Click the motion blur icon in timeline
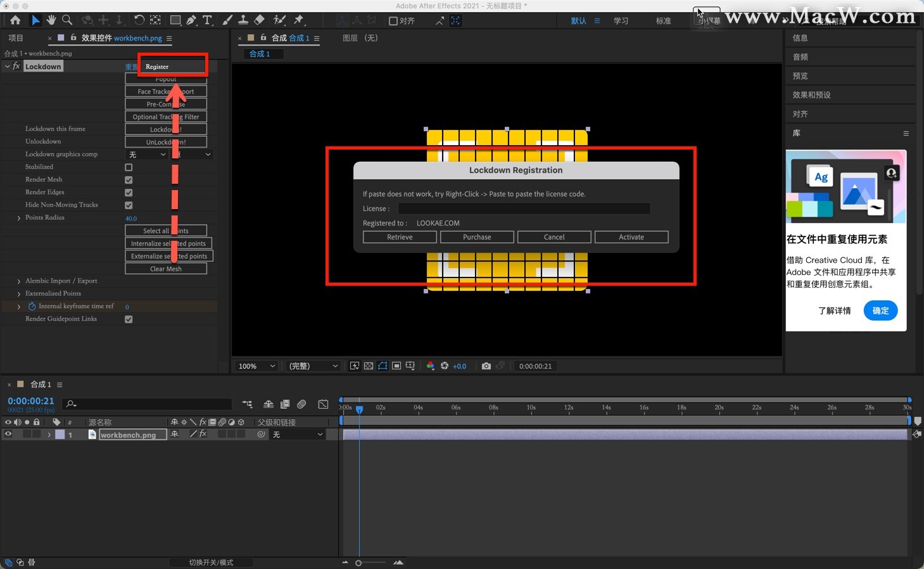 (301, 404)
